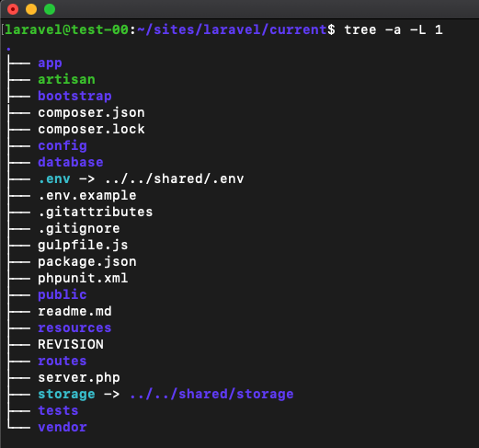Click the ../../shared/.env link target text

click(x=175, y=178)
